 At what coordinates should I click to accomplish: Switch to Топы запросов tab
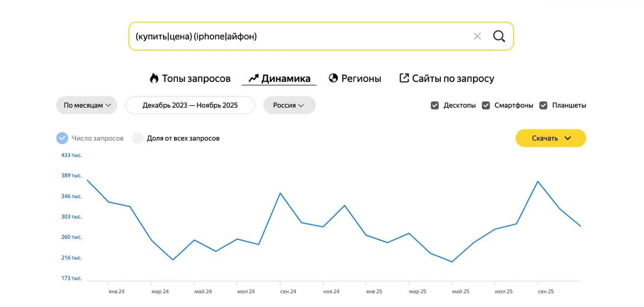(x=196, y=79)
